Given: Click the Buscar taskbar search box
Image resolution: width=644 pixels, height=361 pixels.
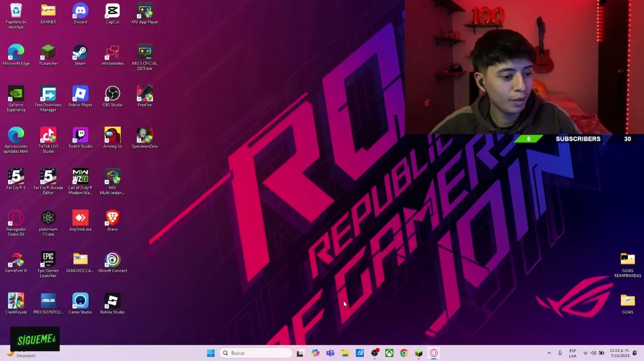Looking at the screenshot, I should point(256,353).
